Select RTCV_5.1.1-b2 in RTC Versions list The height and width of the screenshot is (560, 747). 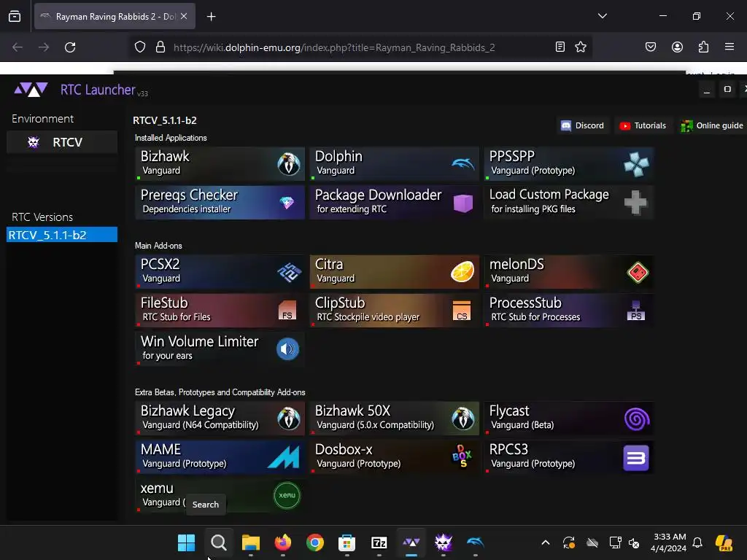point(62,235)
